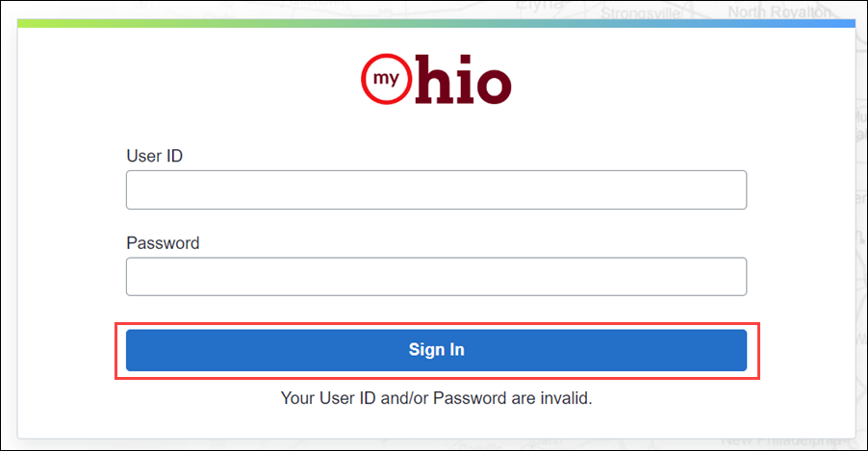Focus the Password text field
This screenshot has height=451, width=868.
(x=436, y=277)
